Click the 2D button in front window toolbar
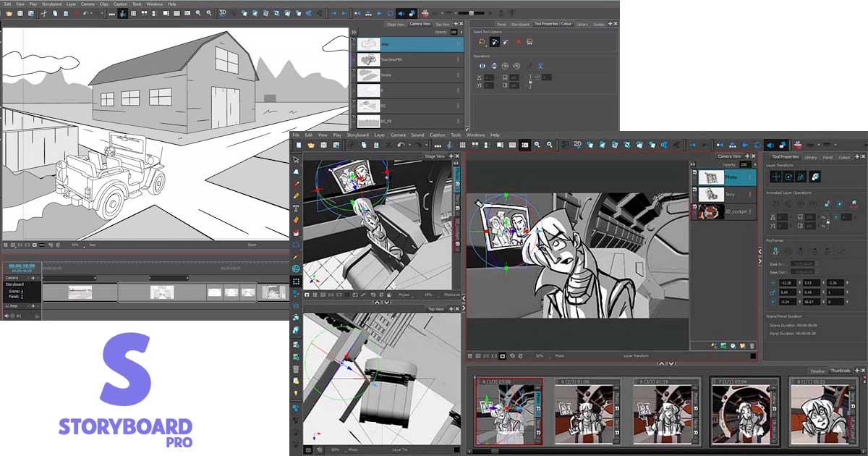Viewport: 868px width, 456px height. [577, 145]
